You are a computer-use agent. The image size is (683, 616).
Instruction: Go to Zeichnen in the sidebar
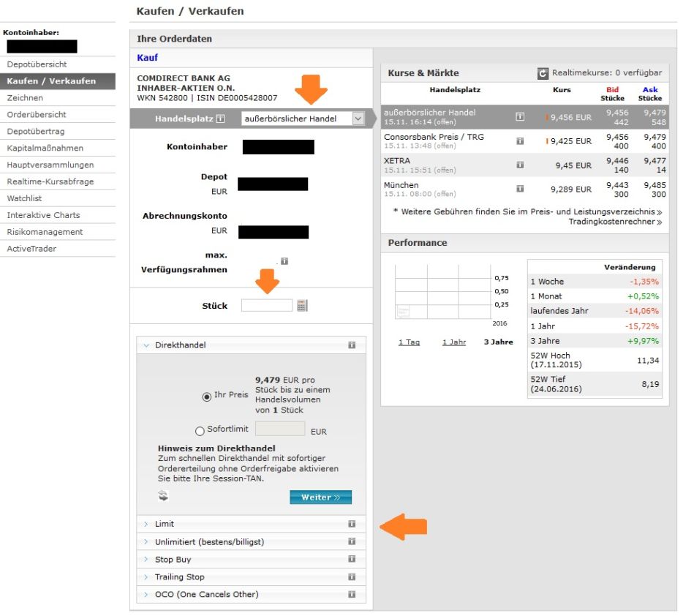[58, 97]
